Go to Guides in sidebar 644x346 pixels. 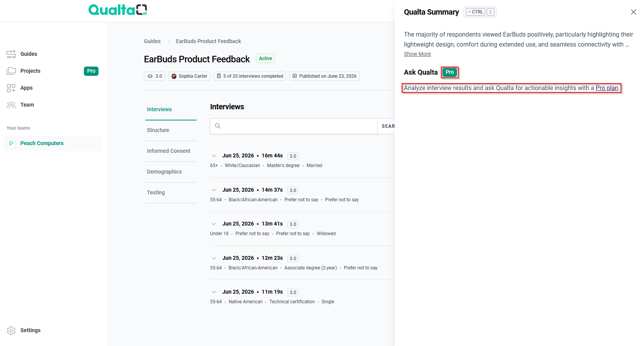tap(29, 54)
